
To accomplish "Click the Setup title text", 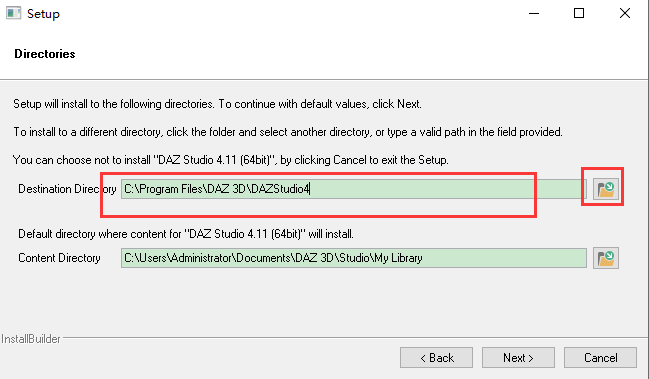I will pos(43,14).
